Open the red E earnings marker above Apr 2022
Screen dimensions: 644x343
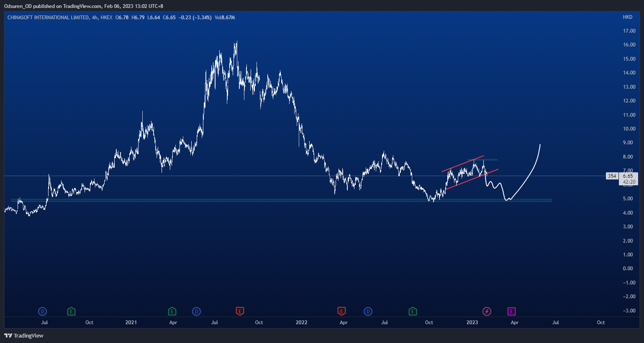(341, 311)
